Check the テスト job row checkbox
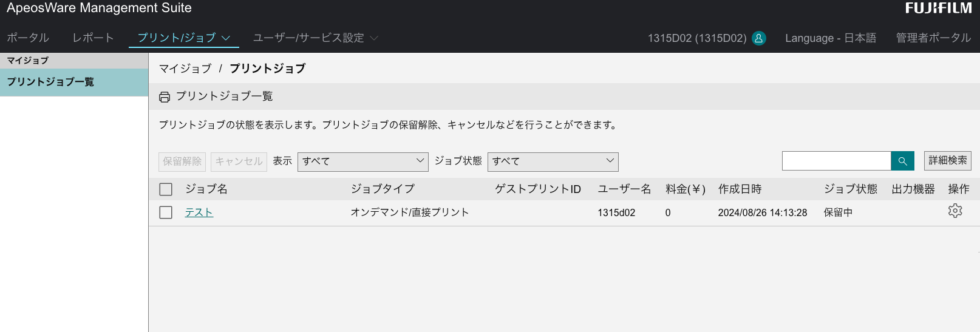Screen dimensions: 980x332 point(166,212)
